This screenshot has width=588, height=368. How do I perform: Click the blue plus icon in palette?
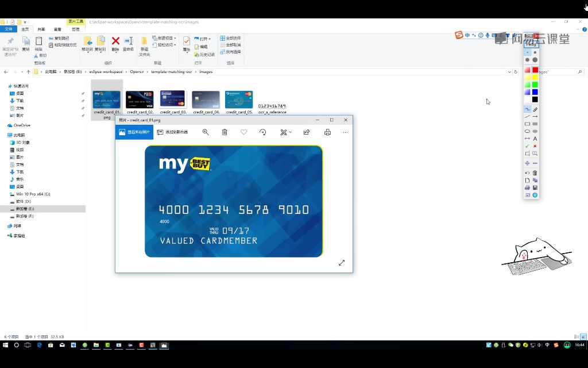527,163
